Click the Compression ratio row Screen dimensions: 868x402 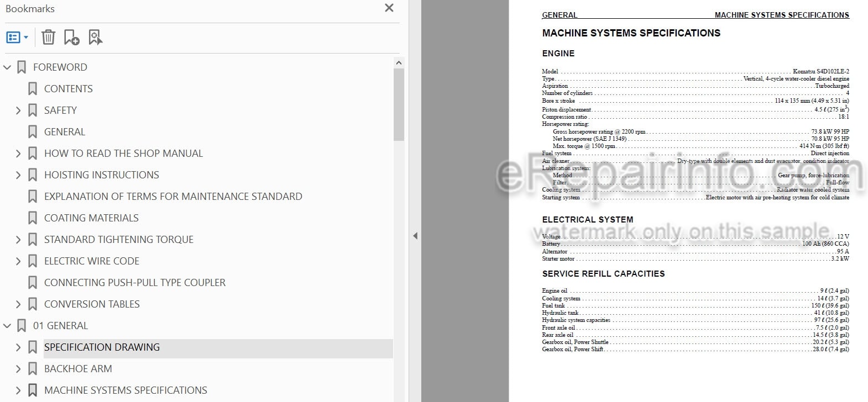pos(696,117)
